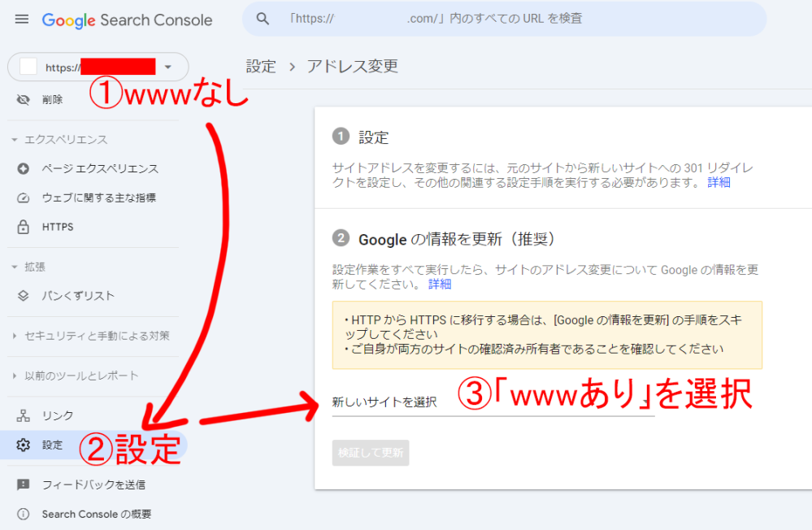Click the yellow HTTP to HTTPS notice
The width and height of the screenshot is (812, 530).
click(x=547, y=335)
